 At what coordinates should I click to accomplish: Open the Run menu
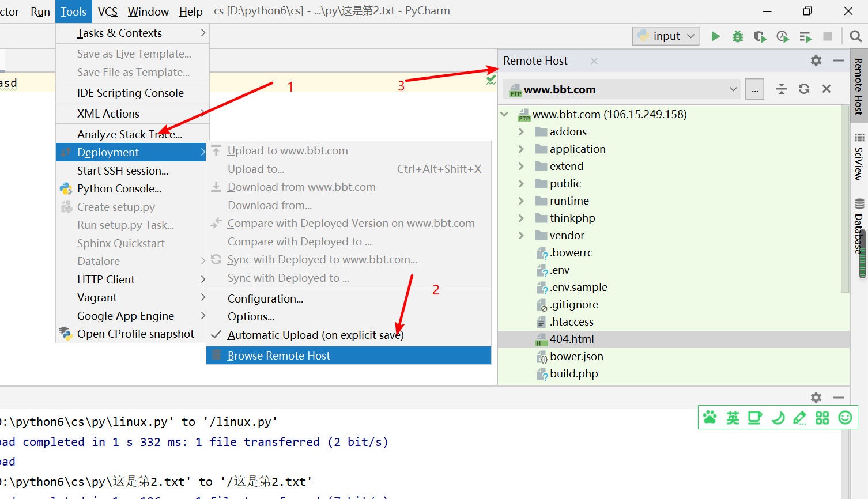[40, 12]
